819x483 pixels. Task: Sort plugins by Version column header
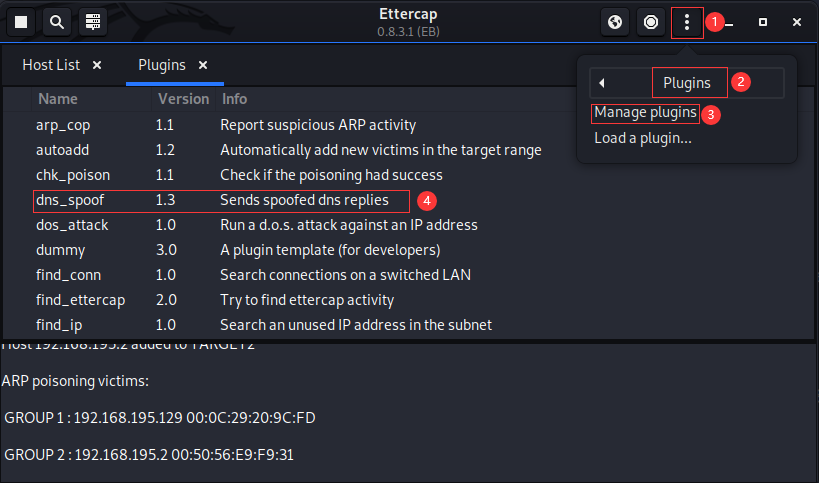[182, 99]
